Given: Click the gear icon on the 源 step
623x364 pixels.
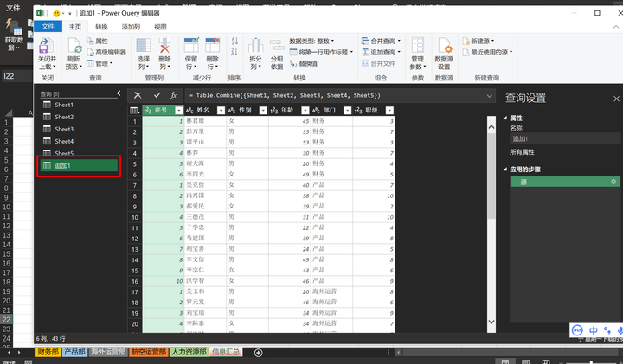Looking at the screenshot, I should [x=613, y=182].
